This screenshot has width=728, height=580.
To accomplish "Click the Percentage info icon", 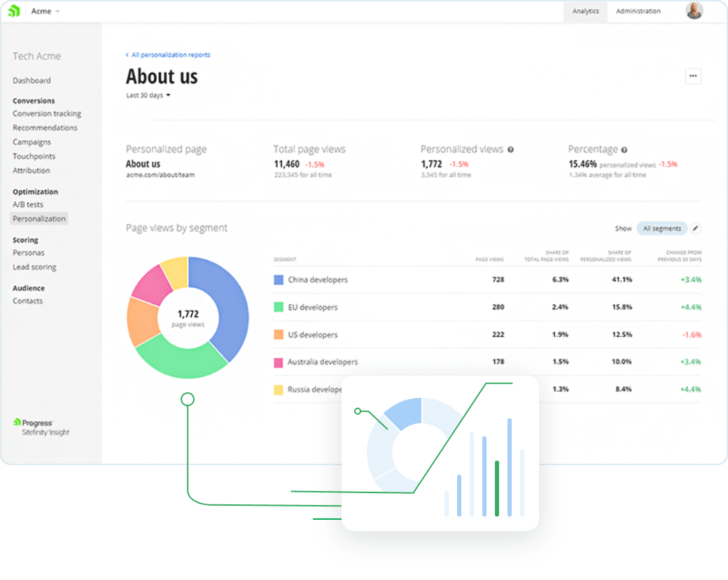I will [x=624, y=149].
